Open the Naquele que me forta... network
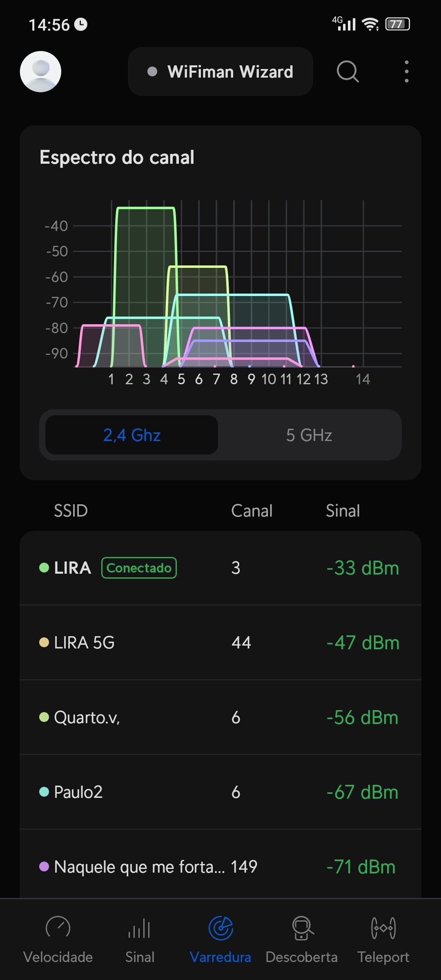 click(220, 866)
